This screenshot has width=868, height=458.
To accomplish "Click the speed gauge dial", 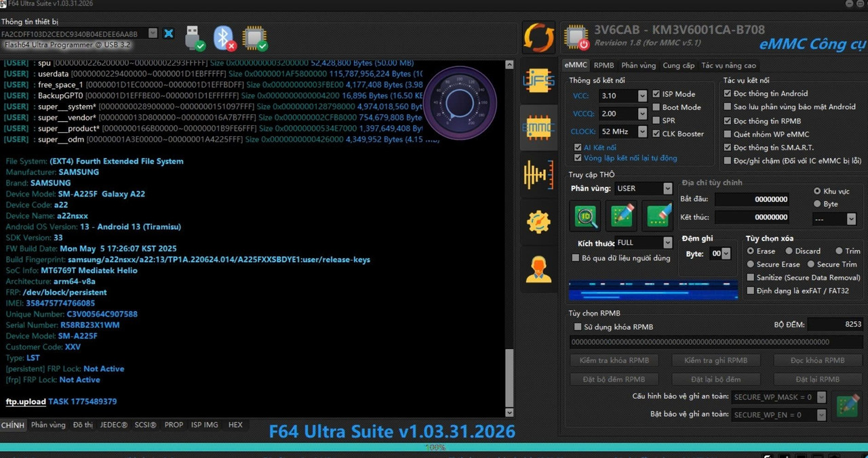I will (x=460, y=102).
